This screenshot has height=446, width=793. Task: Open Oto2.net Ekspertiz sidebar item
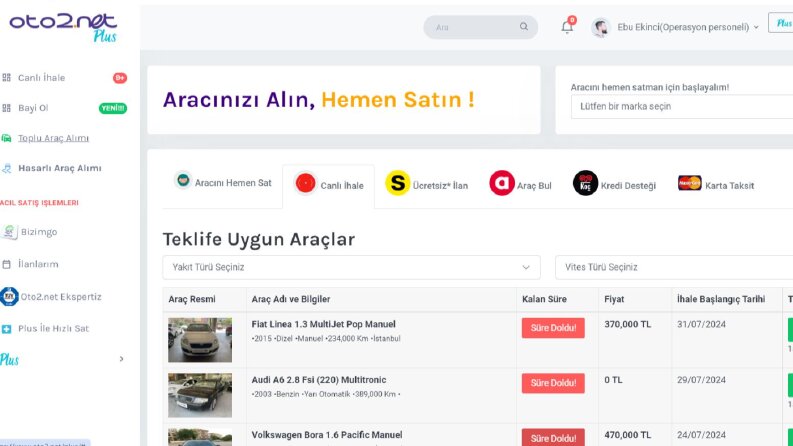pos(61,297)
